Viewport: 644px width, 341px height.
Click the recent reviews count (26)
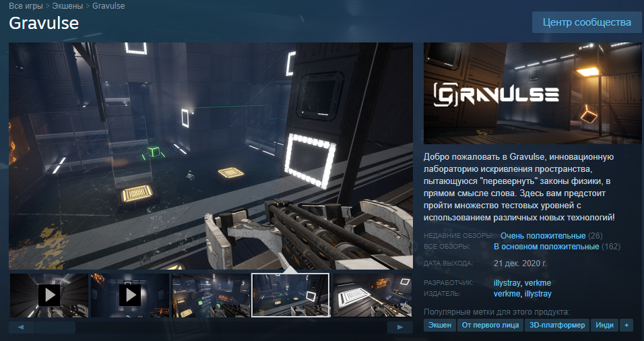tap(595, 236)
